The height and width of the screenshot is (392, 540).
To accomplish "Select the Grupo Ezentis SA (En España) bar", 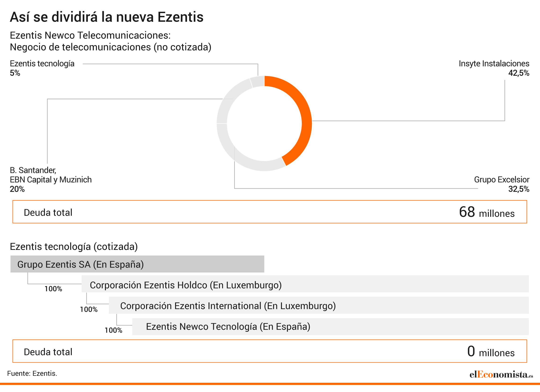I will [x=137, y=264].
